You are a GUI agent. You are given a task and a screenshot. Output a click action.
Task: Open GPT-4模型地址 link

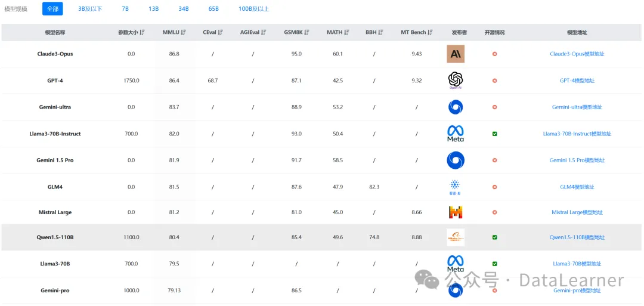coord(577,81)
